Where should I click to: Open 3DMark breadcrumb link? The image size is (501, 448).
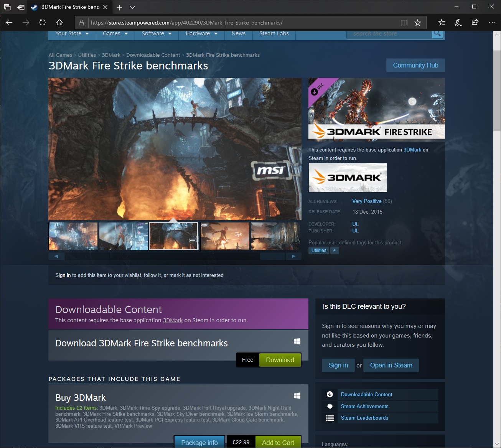point(111,55)
